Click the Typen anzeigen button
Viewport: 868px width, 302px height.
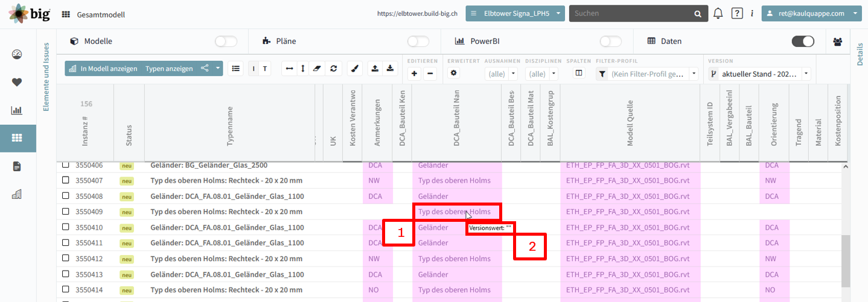pyautogui.click(x=169, y=69)
